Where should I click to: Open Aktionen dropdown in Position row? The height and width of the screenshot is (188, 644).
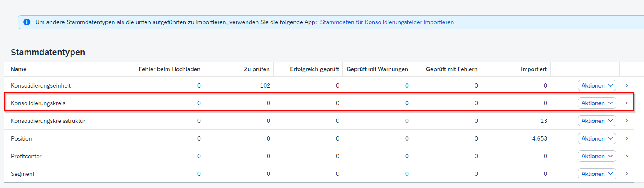[597, 138]
